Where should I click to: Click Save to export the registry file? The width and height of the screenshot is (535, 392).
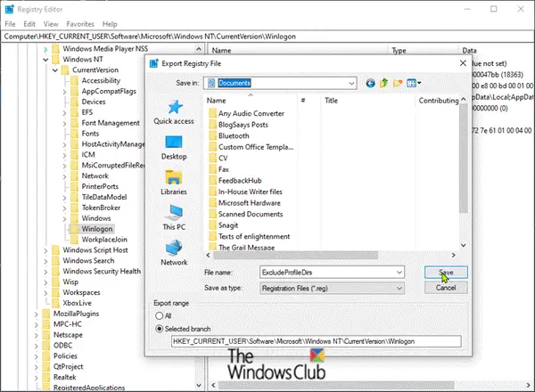pyautogui.click(x=446, y=273)
